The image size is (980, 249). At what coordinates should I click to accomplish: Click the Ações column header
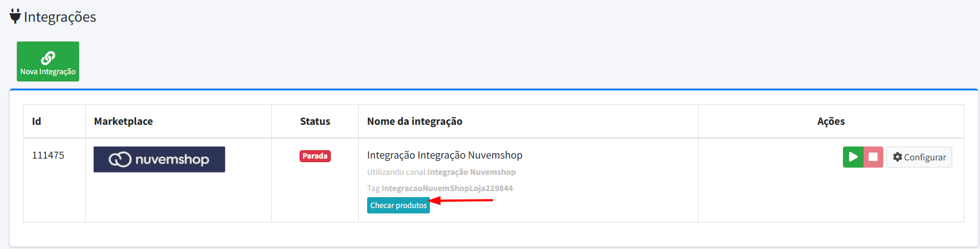click(831, 121)
